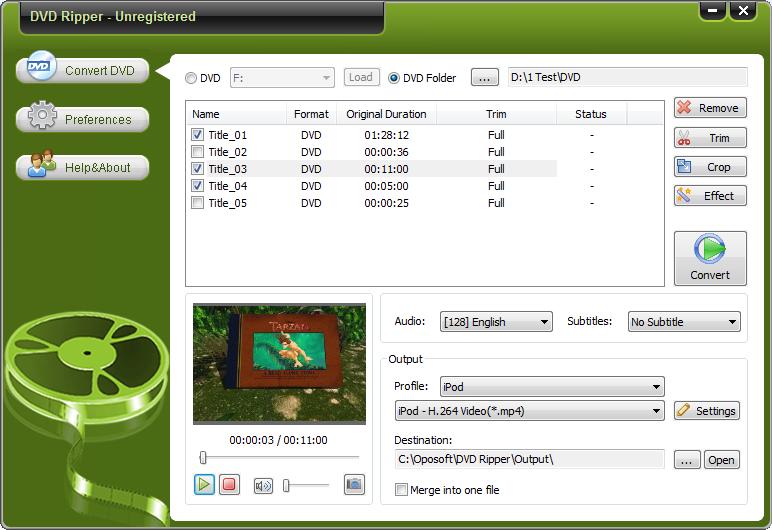This screenshot has width=772, height=530.
Task: Select the 00:11:00 duration in Title_03 row
Action: pyautogui.click(x=386, y=169)
